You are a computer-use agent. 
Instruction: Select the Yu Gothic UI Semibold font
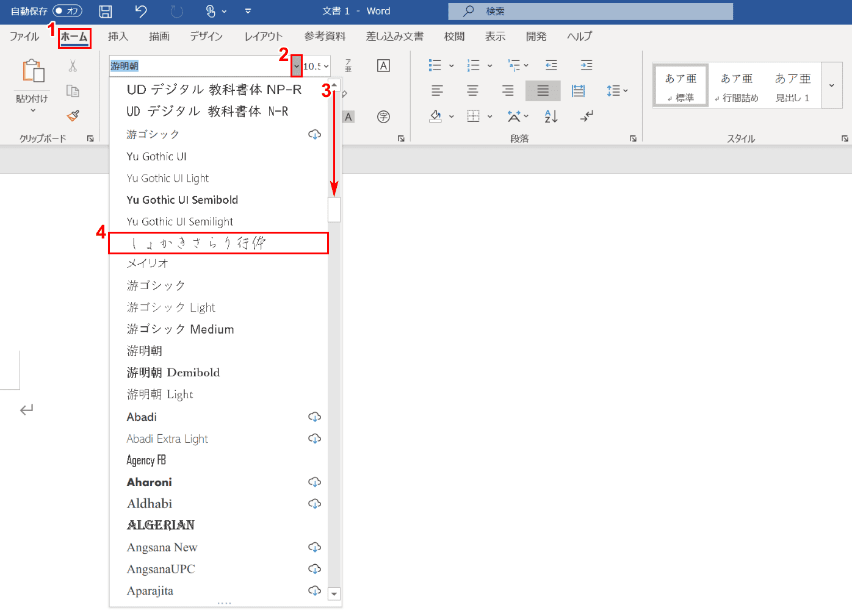tap(218, 200)
